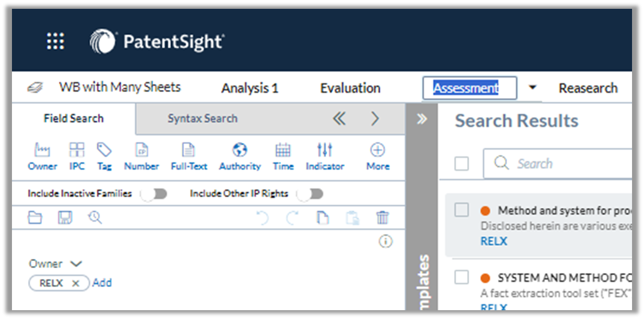644x319 pixels.
Task: Switch to the Syntax Search tab
Action: pos(202,118)
